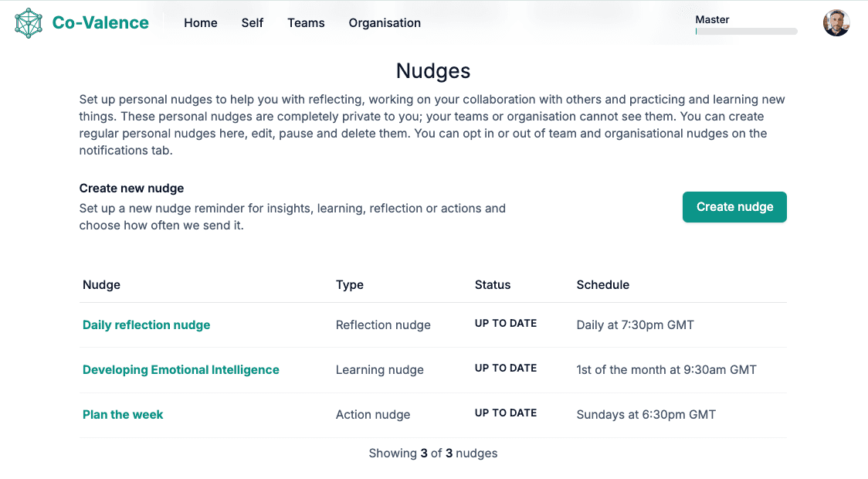Click the Master level progress bar
The image size is (868, 479).
point(746,32)
